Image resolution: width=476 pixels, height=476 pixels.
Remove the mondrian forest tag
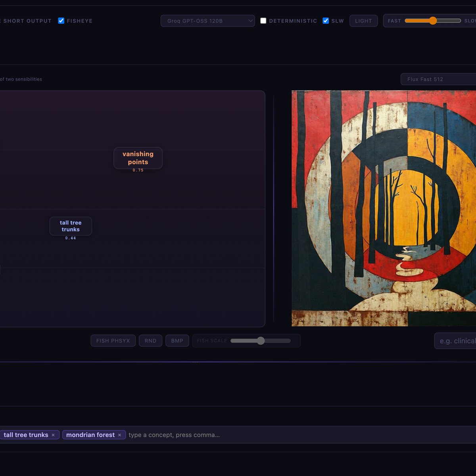click(x=119, y=435)
